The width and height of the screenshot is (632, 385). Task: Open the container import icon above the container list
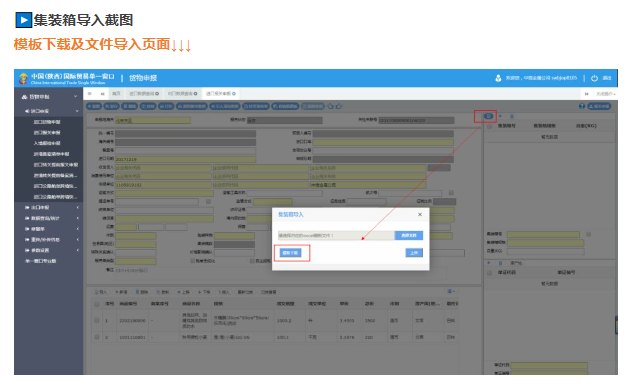488,116
